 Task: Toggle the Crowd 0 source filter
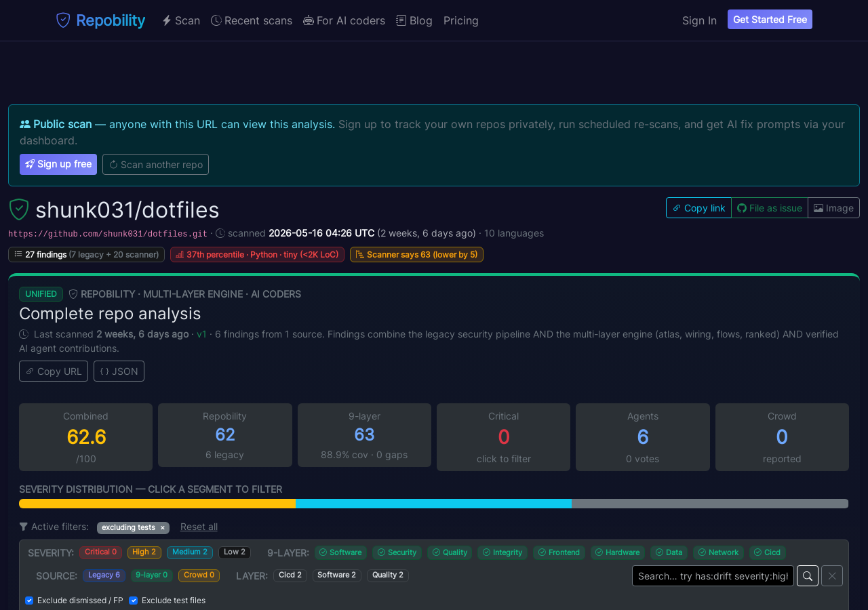pyautogui.click(x=199, y=575)
